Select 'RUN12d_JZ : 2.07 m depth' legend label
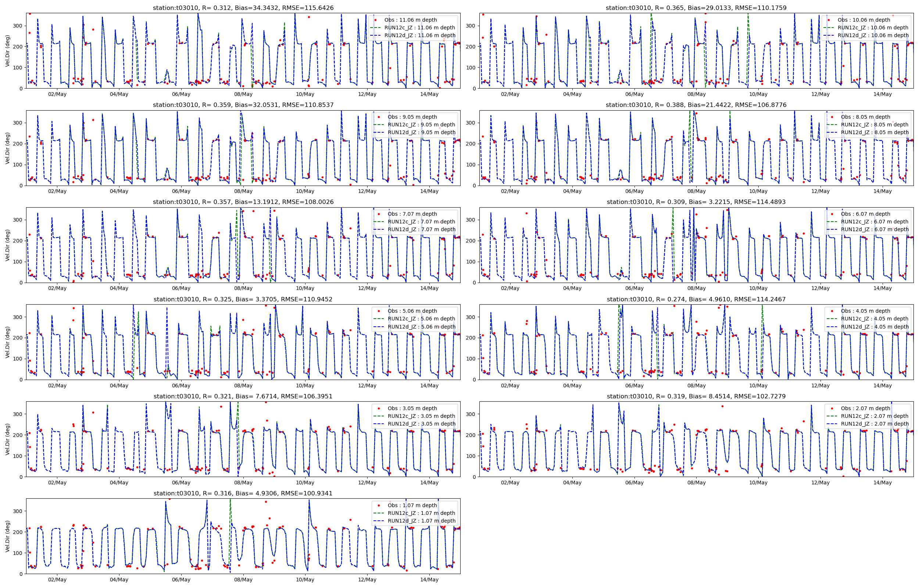This screenshot has height=588, width=919. [875, 424]
